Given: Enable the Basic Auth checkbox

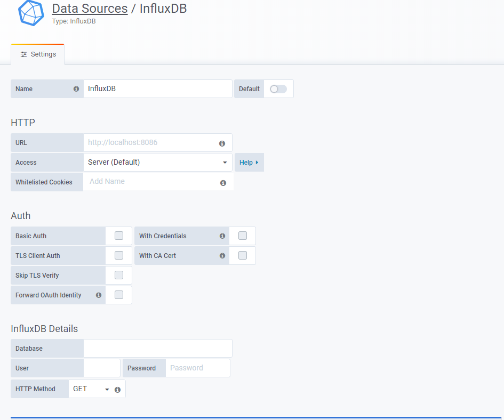Looking at the screenshot, I should tap(119, 236).
